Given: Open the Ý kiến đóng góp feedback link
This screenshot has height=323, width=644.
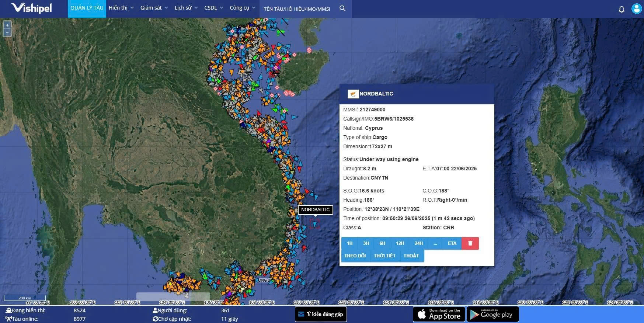Looking at the screenshot, I should [321, 314].
